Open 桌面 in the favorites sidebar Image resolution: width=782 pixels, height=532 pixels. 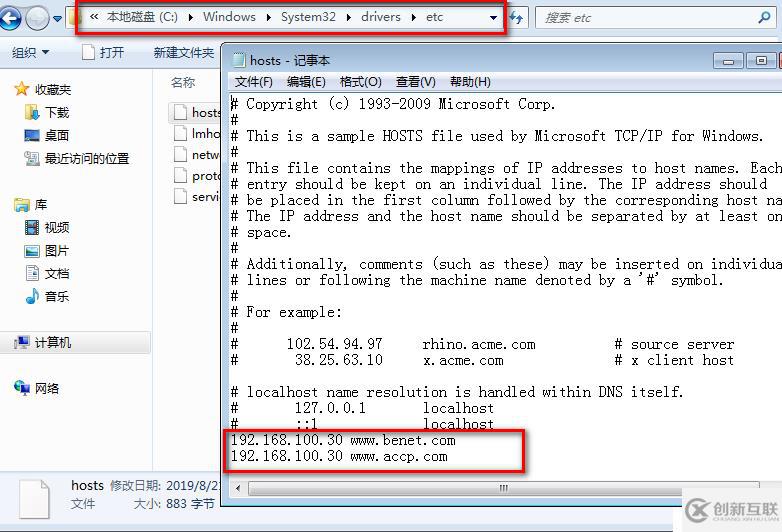tap(47, 135)
